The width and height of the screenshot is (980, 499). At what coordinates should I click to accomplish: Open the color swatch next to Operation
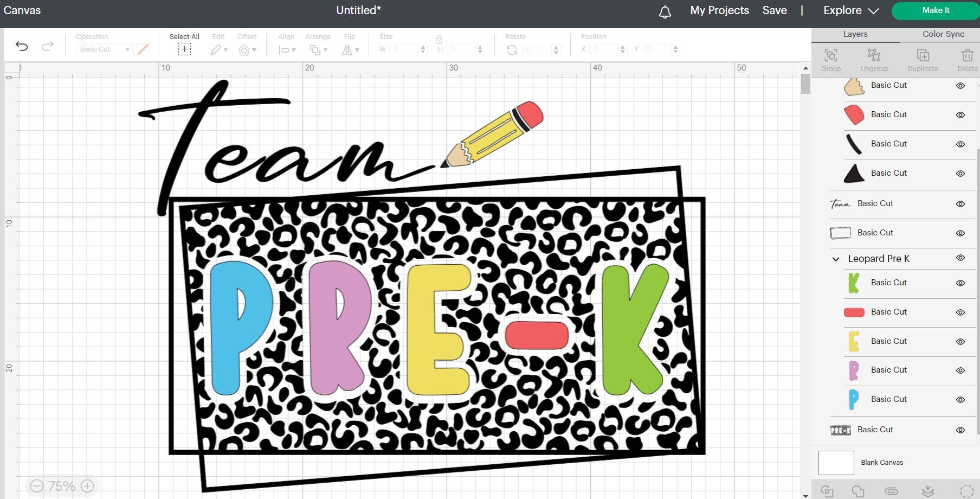pos(143,49)
